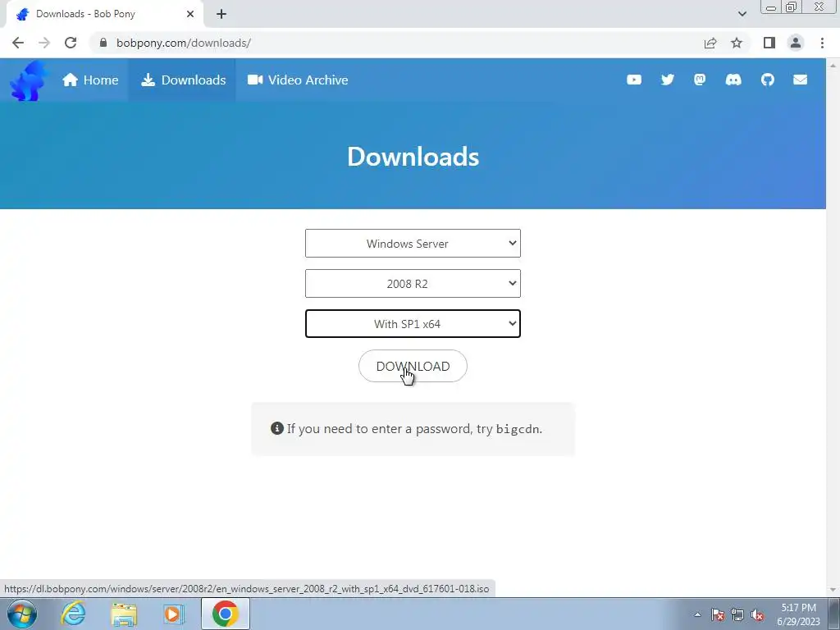Open the Twitter social icon
The image size is (840, 630).
[667, 80]
